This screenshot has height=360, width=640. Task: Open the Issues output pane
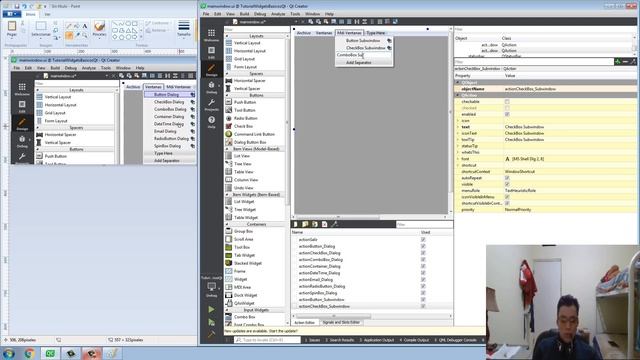[x=313, y=340]
